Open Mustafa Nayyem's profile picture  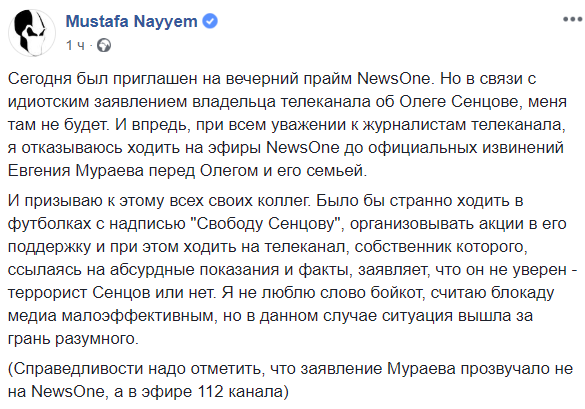point(32,33)
